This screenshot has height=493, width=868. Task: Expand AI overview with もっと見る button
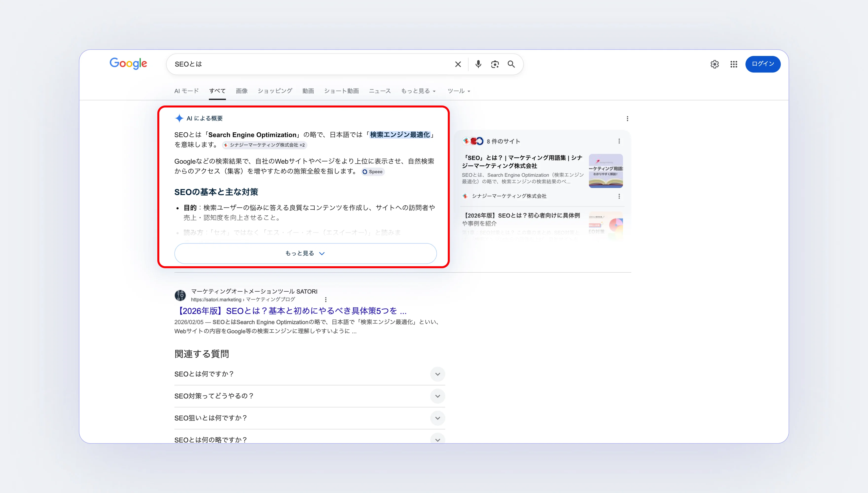point(305,253)
